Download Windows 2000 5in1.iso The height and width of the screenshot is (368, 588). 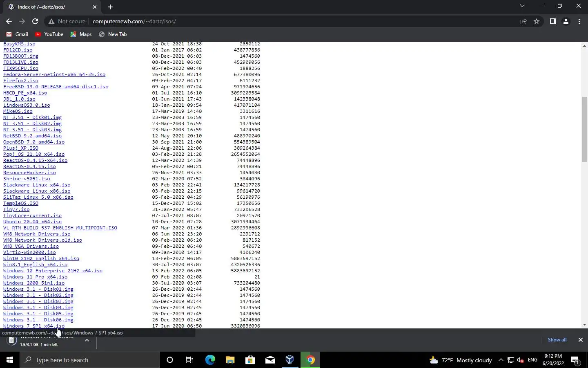point(34,283)
